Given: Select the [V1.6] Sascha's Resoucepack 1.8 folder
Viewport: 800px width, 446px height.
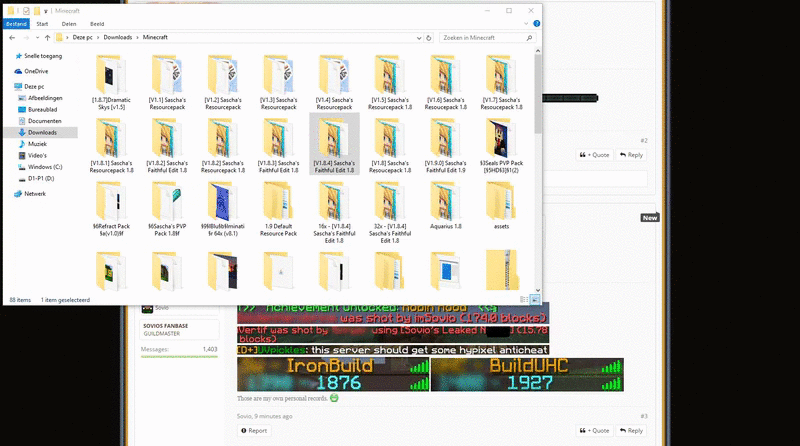Looking at the screenshot, I should pos(445,82).
